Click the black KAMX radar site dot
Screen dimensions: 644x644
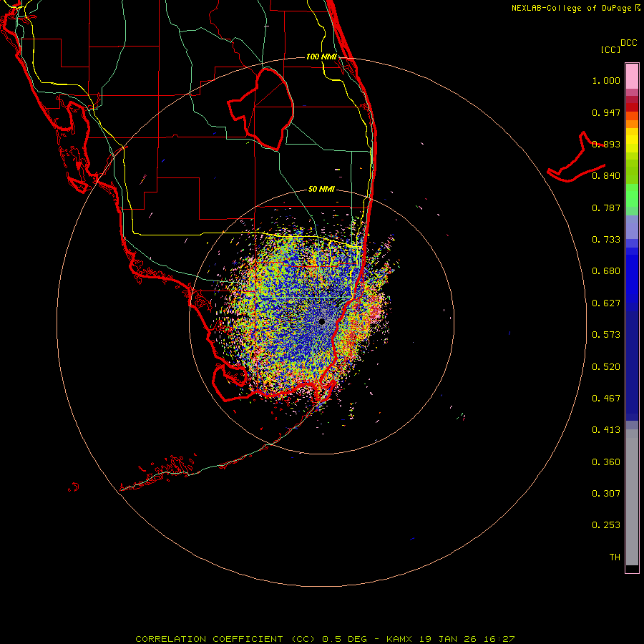pos(321,321)
